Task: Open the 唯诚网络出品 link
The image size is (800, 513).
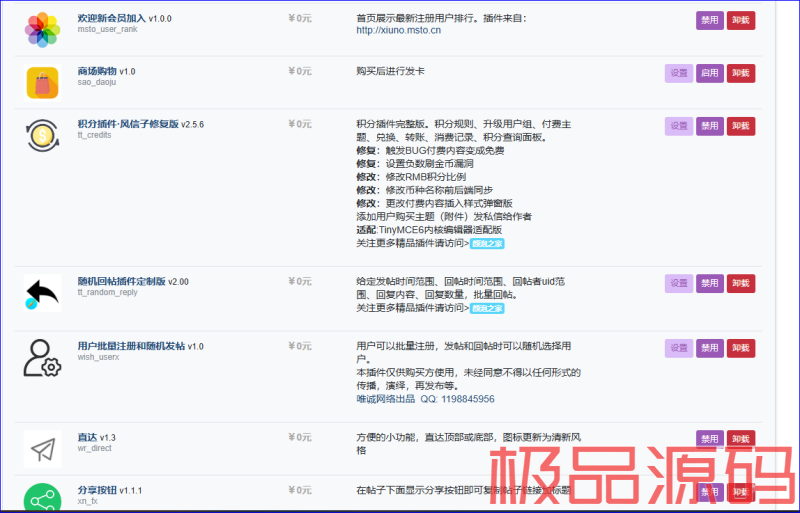Action: (x=386, y=399)
